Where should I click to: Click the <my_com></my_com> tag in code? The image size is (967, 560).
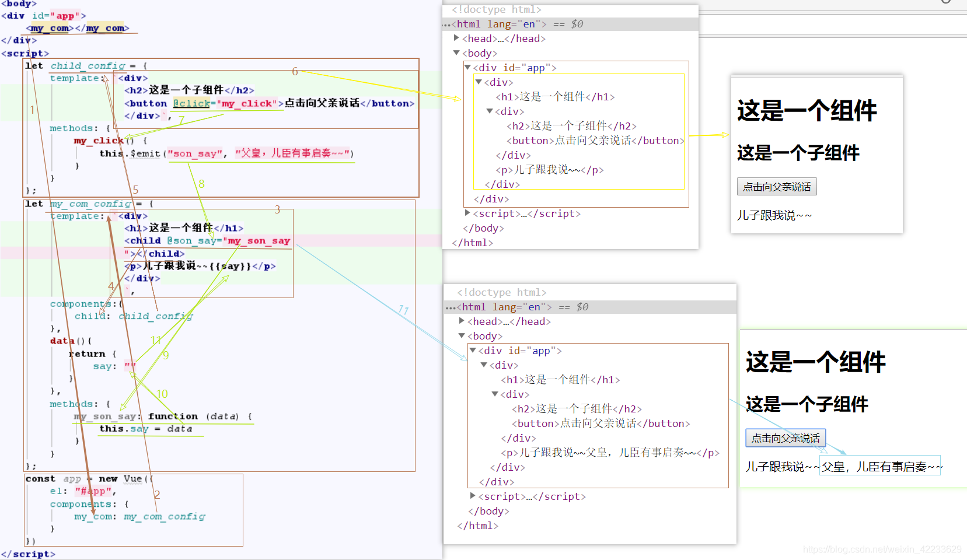click(x=78, y=28)
